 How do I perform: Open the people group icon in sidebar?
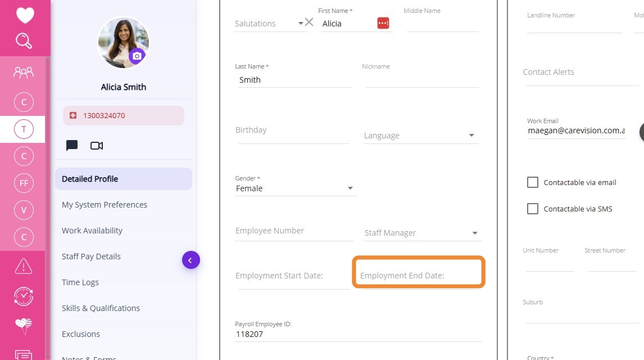tap(24, 72)
